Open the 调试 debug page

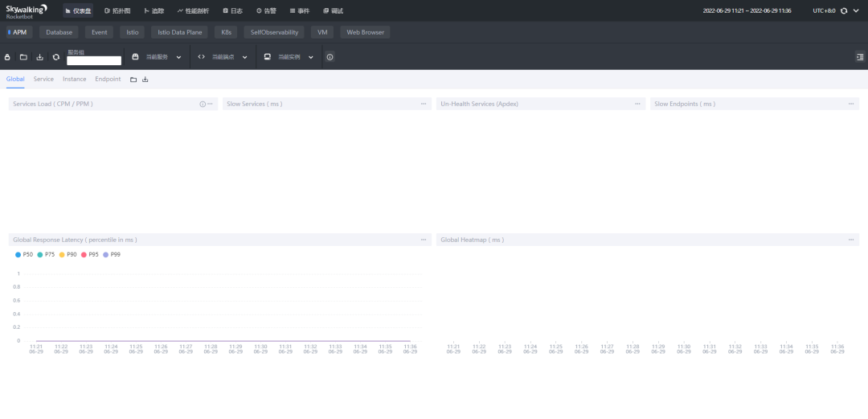[x=334, y=10]
